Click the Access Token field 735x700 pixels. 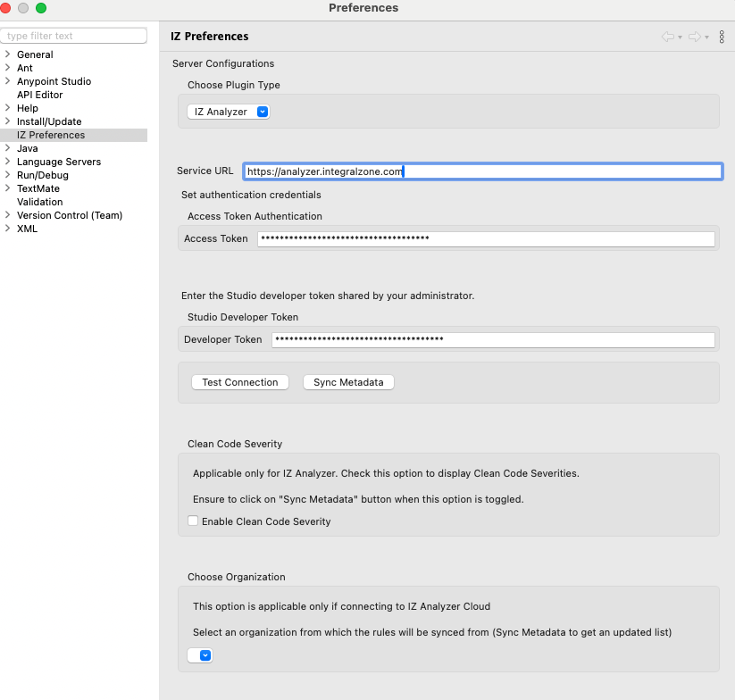tap(486, 238)
